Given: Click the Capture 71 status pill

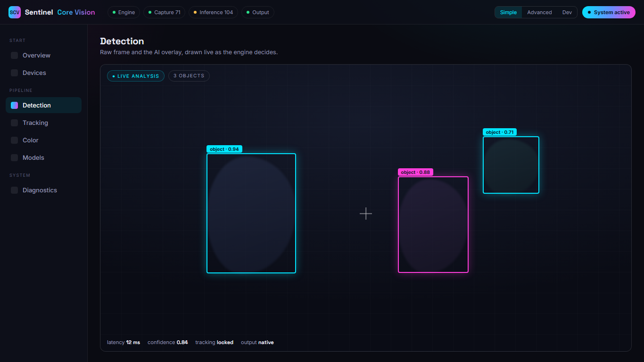Looking at the screenshot, I should [164, 12].
